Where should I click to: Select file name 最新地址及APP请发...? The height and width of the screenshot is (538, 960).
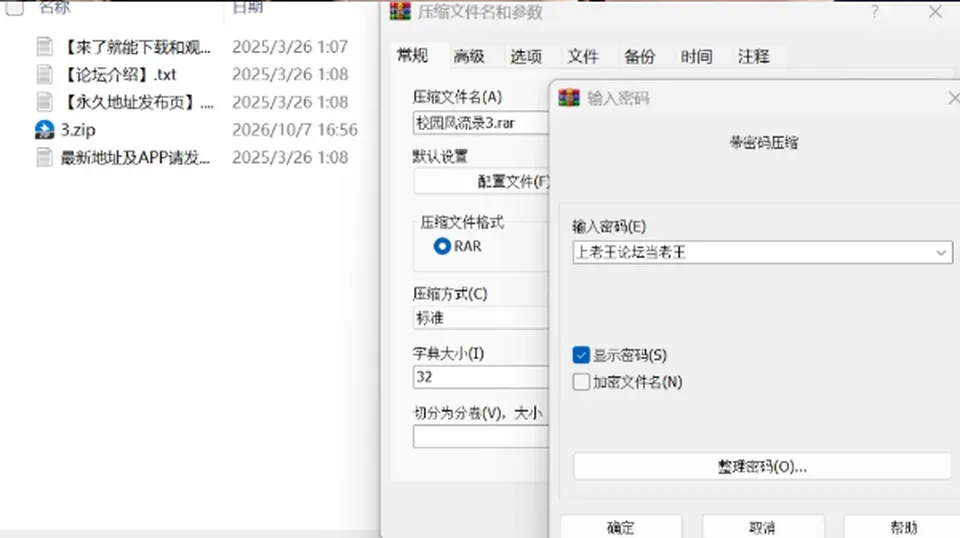(135, 157)
